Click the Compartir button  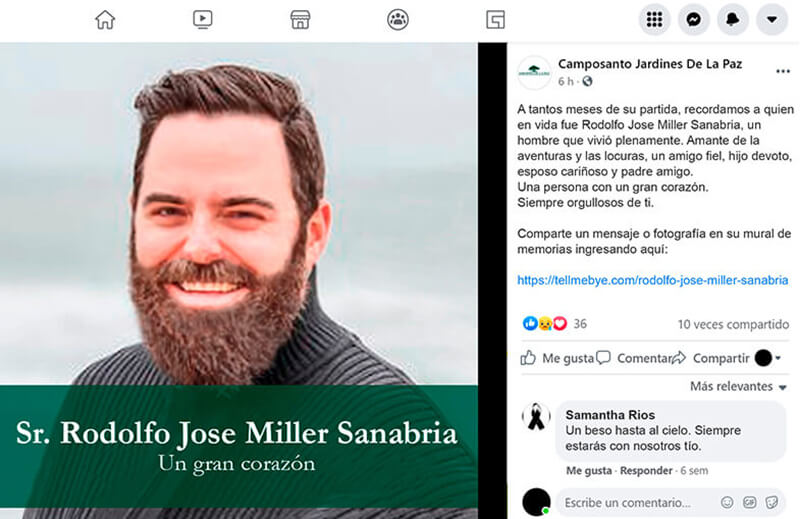(711, 358)
